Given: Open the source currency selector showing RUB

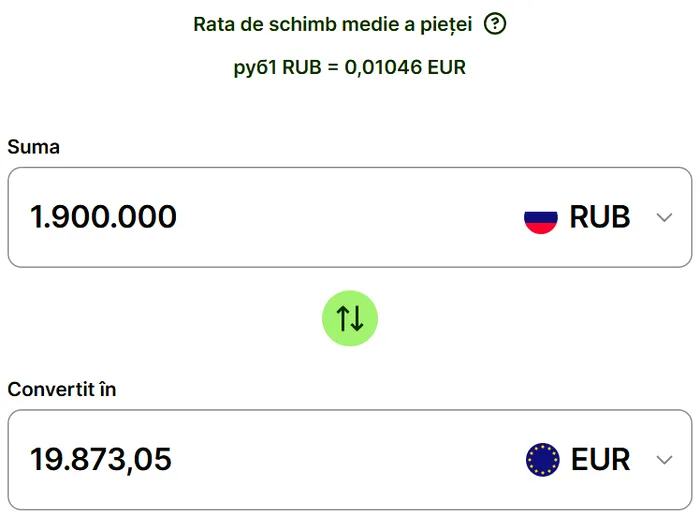Looking at the screenshot, I should pyautogui.click(x=598, y=217).
